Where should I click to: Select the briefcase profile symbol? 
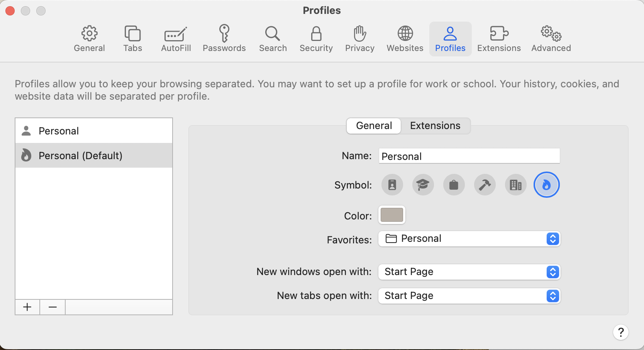click(454, 185)
